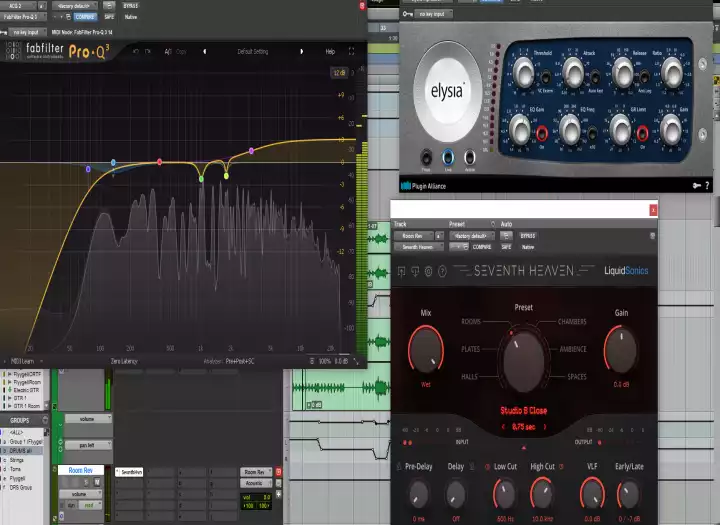Toggle elysia GR Limit red On switch
The image size is (720, 525).
click(x=642, y=133)
